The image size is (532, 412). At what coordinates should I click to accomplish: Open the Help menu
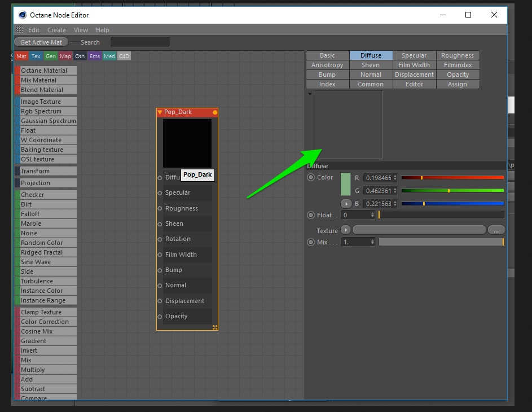click(x=103, y=30)
